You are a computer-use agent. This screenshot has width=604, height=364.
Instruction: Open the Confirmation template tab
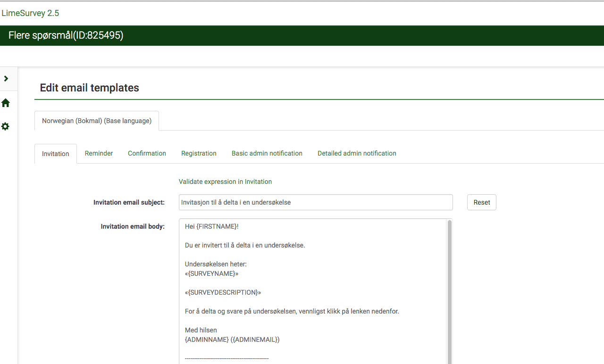tap(147, 153)
